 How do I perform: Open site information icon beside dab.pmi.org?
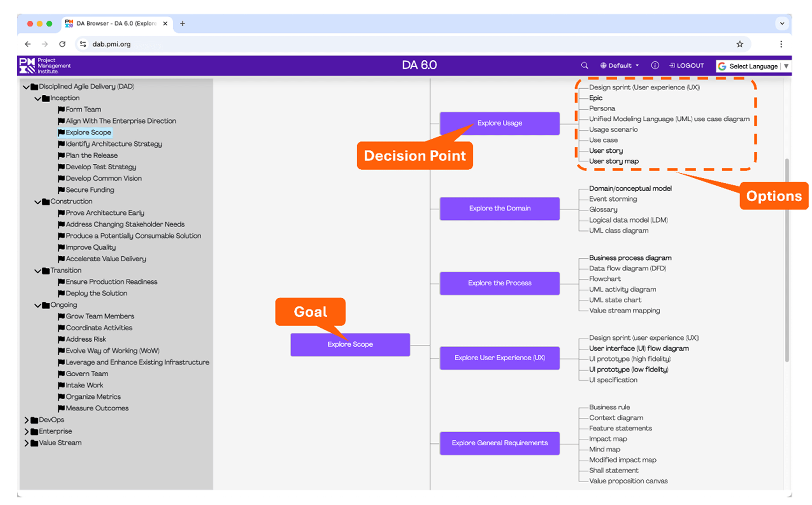83,44
